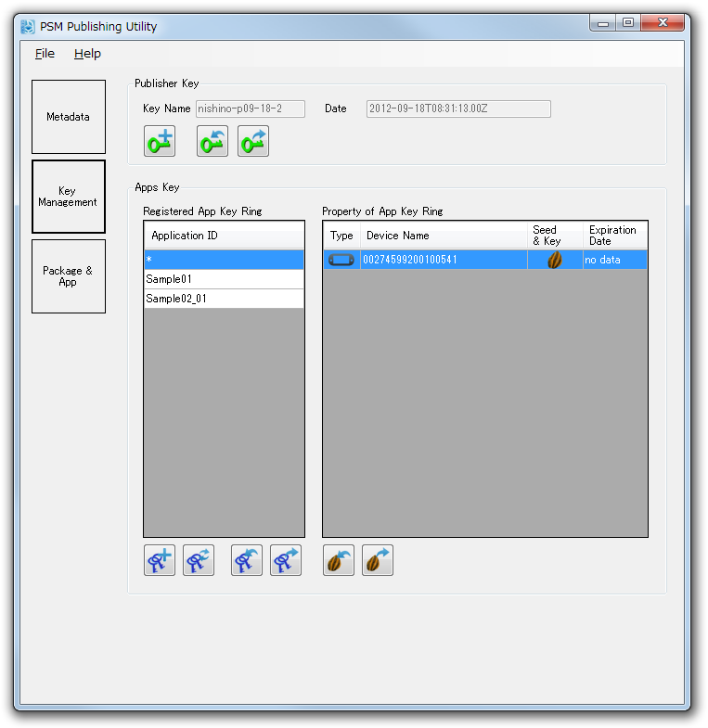Click the export publisher key icon

click(x=253, y=142)
